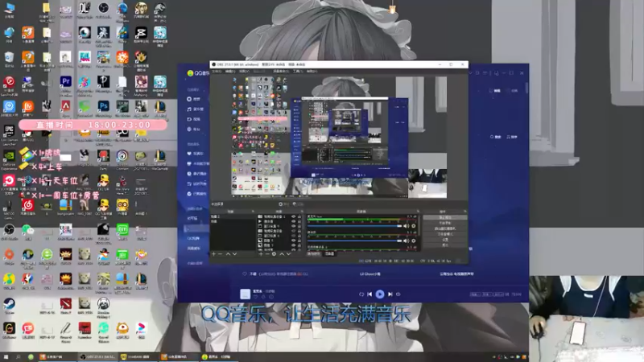This screenshot has width=644, height=362.
Task: Open 电台 in QQ Music sidebar
Action: coord(193,130)
